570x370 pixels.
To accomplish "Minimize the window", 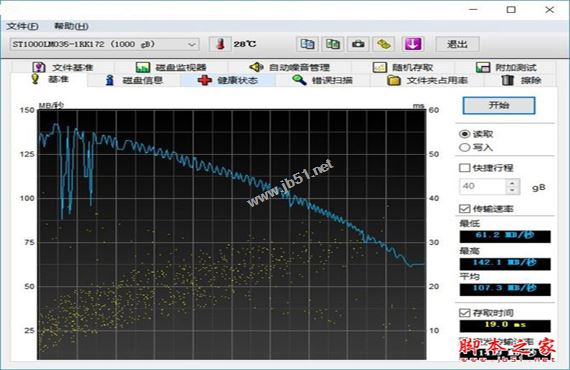I will pyautogui.click(x=474, y=10).
